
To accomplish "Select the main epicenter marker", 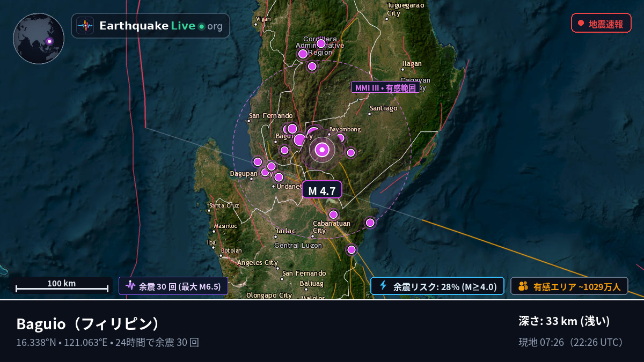I will click(x=322, y=150).
